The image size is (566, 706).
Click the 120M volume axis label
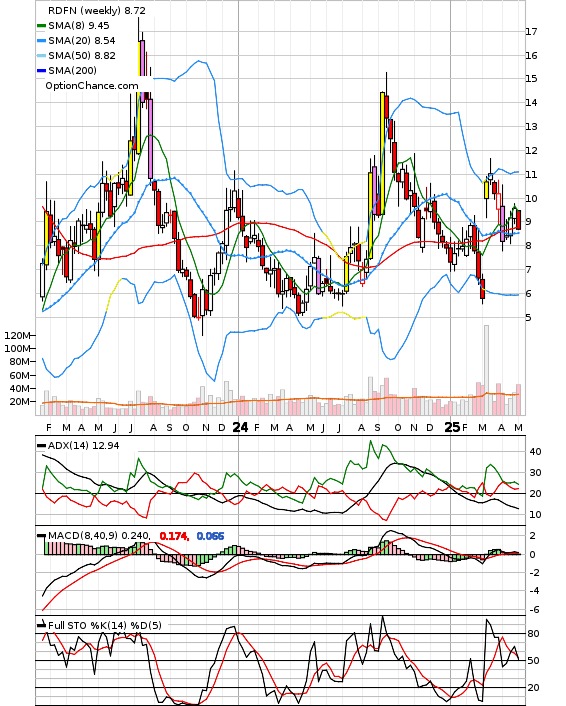(18, 335)
